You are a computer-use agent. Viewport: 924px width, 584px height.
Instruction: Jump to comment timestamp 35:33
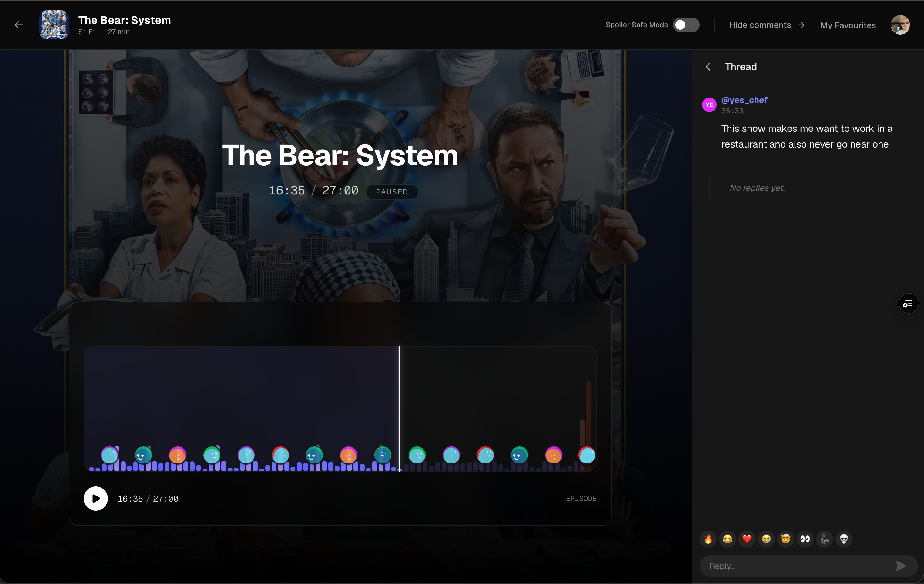coord(732,111)
